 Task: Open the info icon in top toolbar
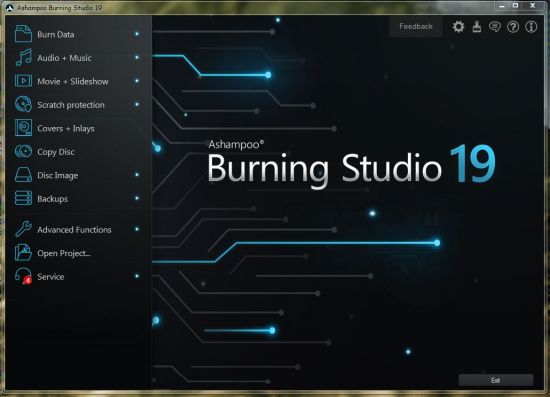tap(531, 27)
